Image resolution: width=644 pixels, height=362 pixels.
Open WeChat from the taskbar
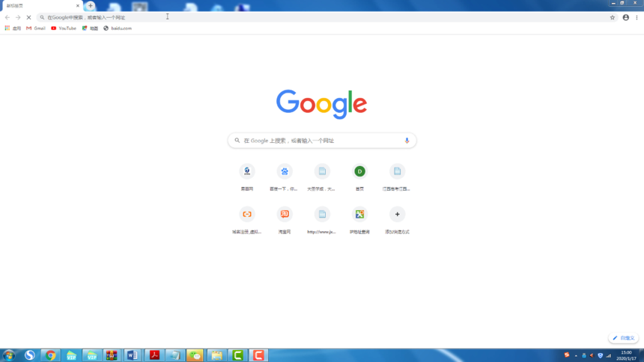[195, 355]
